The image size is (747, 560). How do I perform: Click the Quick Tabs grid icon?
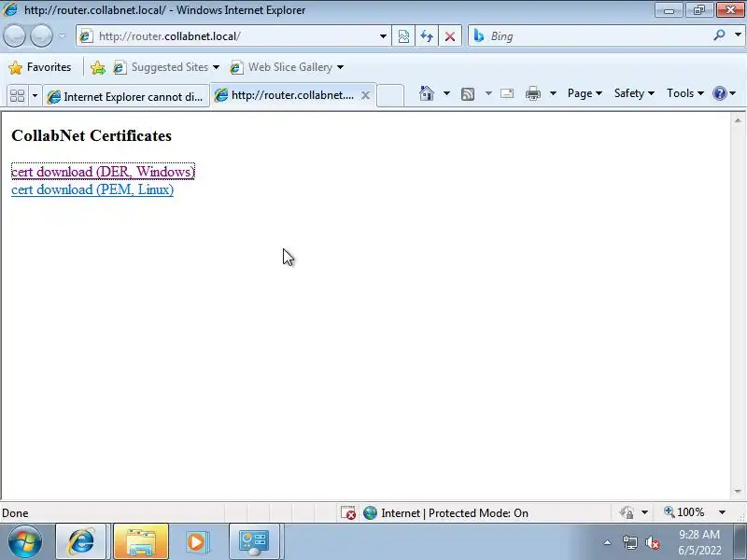17,96
